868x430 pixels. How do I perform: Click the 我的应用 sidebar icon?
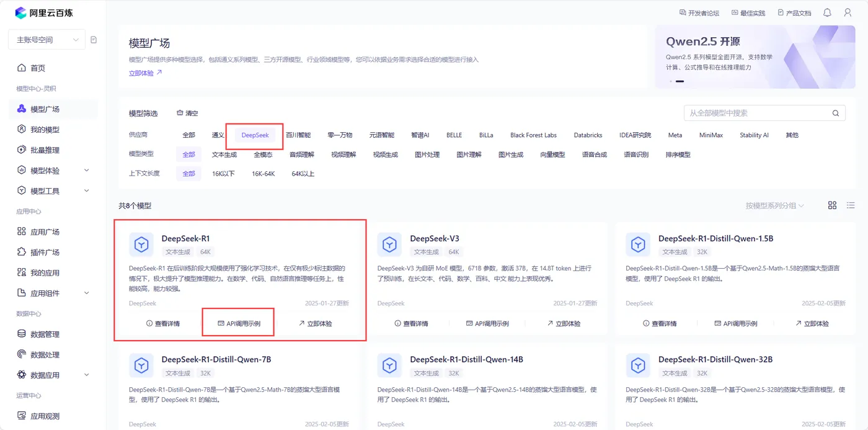pyautogui.click(x=22, y=273)
